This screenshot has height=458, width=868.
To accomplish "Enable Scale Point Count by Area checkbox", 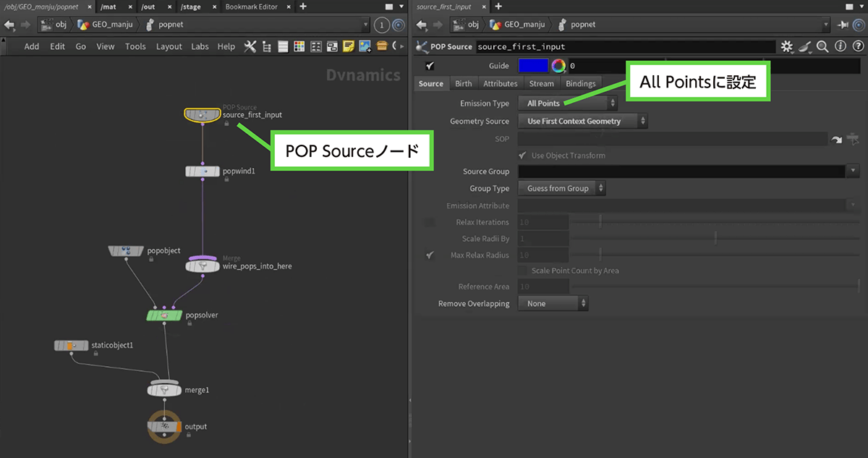I will pos(523,271).
